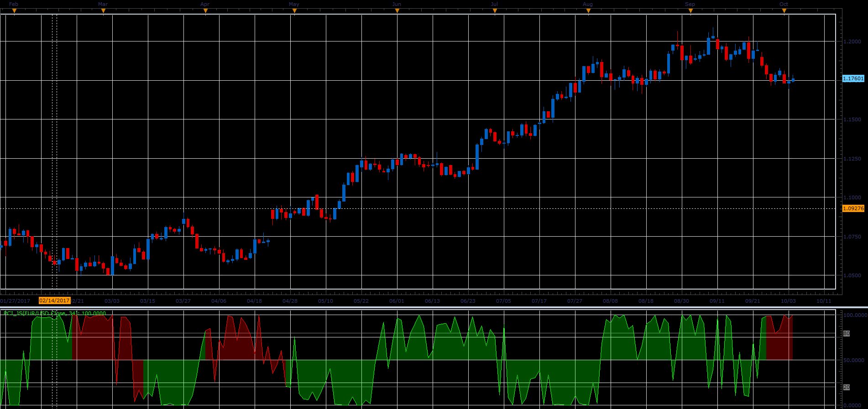Image resolution: width=868 pixels, height=409 pixels.
Task: Click the 04/28 date axis label
Action: coord(290,301)
